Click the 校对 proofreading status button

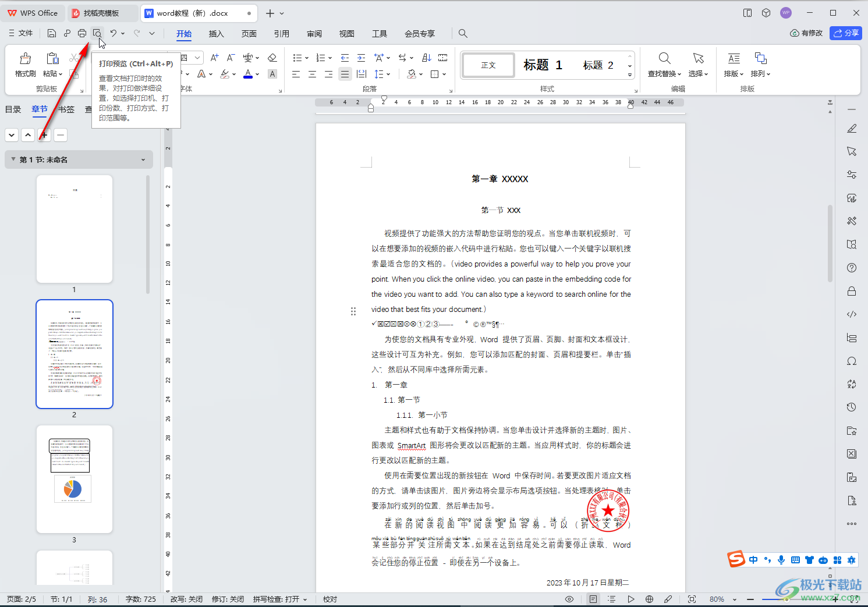(x=330, y=599)
